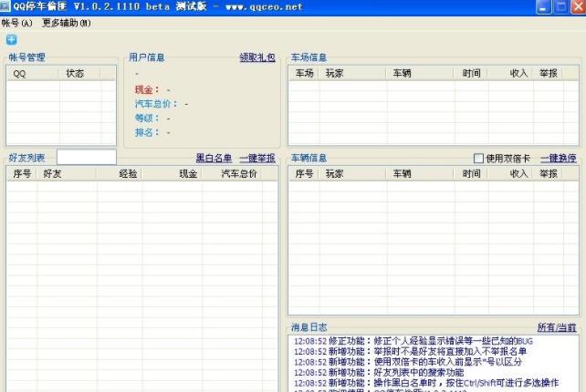Click the 汽车总价 label in user info
The width and height of the screenshot is (586, 392).
(x=156, y=104)
